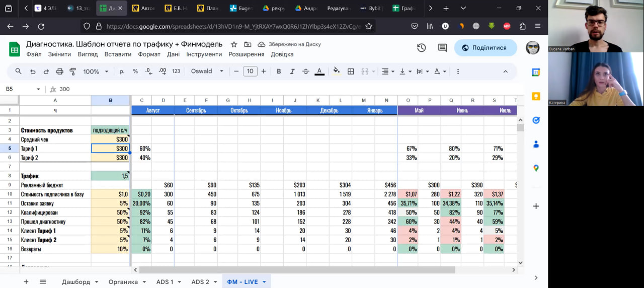Click the Print icon in the toolbar
Screen dimensions: 644x288
point(60,71)
